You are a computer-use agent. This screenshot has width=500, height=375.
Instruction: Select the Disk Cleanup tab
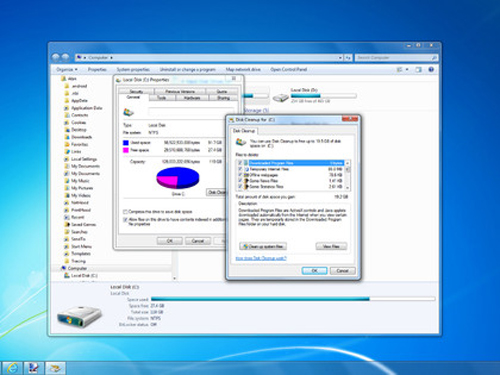click(x=244, y=131)
